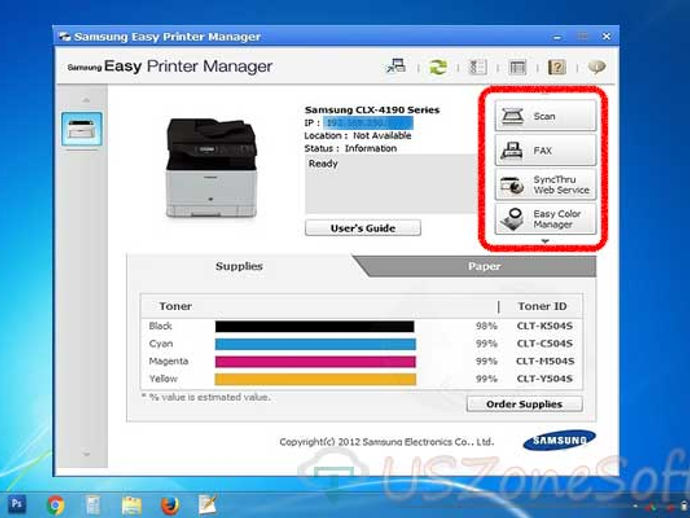Launch Easy Color Manager
This screenshot has height=518, width=690.
pos(545,219)
